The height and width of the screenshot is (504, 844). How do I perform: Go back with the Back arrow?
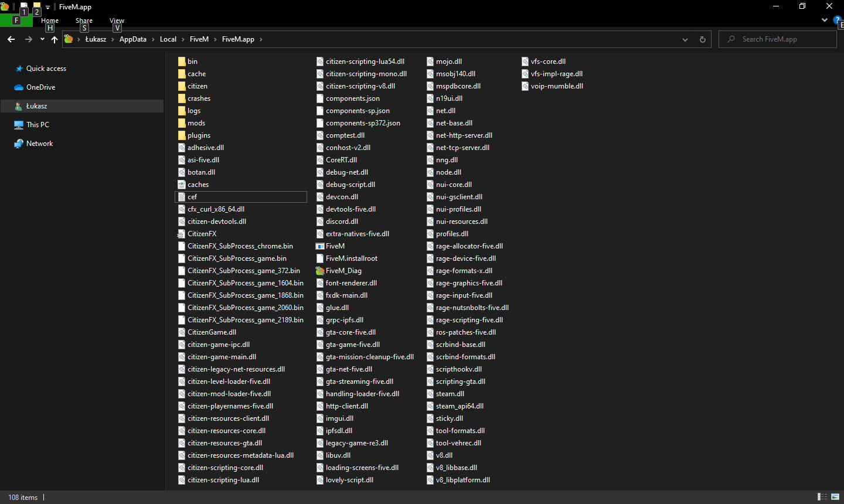tap(11, 39)
